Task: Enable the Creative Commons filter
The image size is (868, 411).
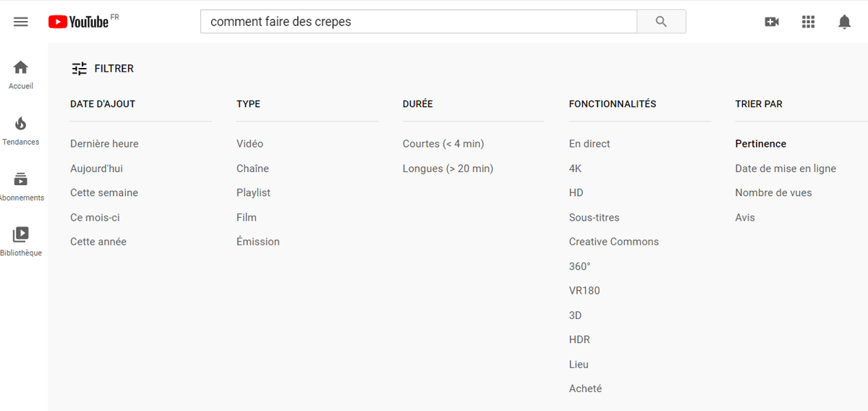Action: pyautogui.click(x=614, y=242)
